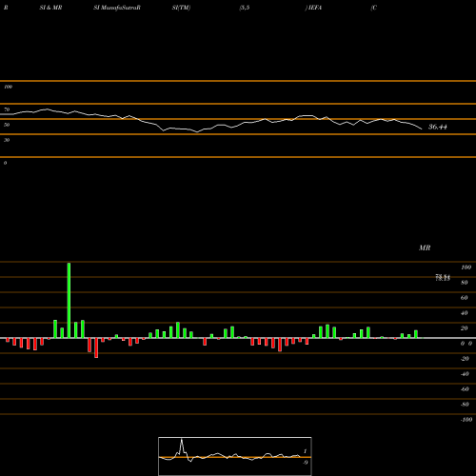Click the MR axis label -20
Image resolution: width=476 pixels, height=476 pixels.
(465, 359)
